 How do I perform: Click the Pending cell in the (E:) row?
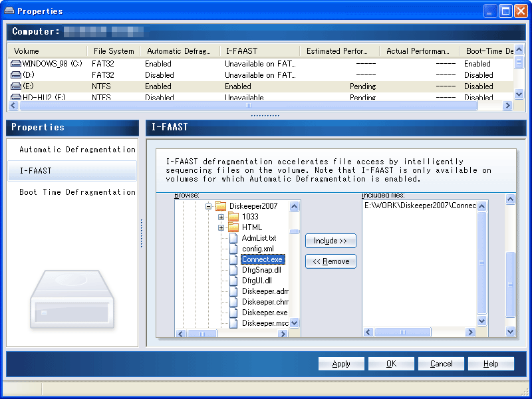coord(362,86)
